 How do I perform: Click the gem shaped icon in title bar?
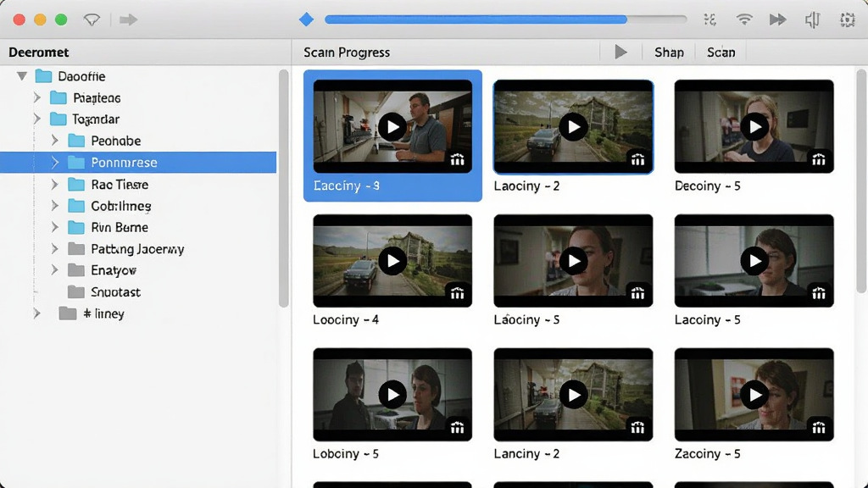tap(92, 20)
